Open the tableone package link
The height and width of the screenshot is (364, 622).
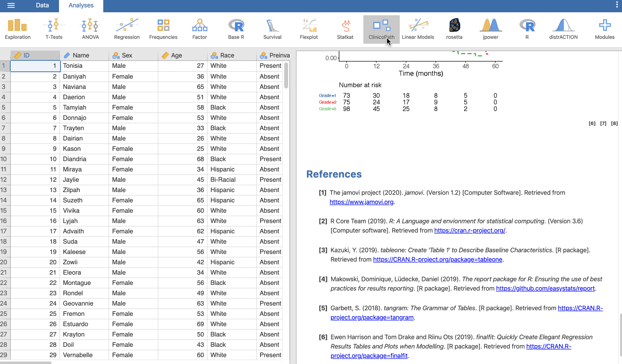[x=438, y=259]
